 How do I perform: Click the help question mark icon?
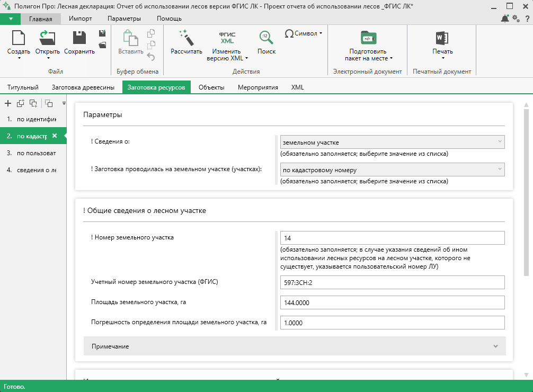pyautogui.click(x=527, y=19)
